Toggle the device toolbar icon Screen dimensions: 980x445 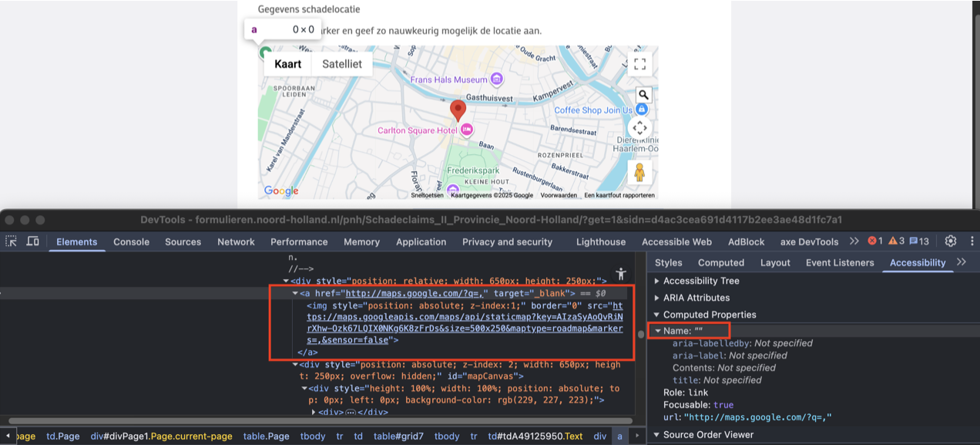pos(32,241)
